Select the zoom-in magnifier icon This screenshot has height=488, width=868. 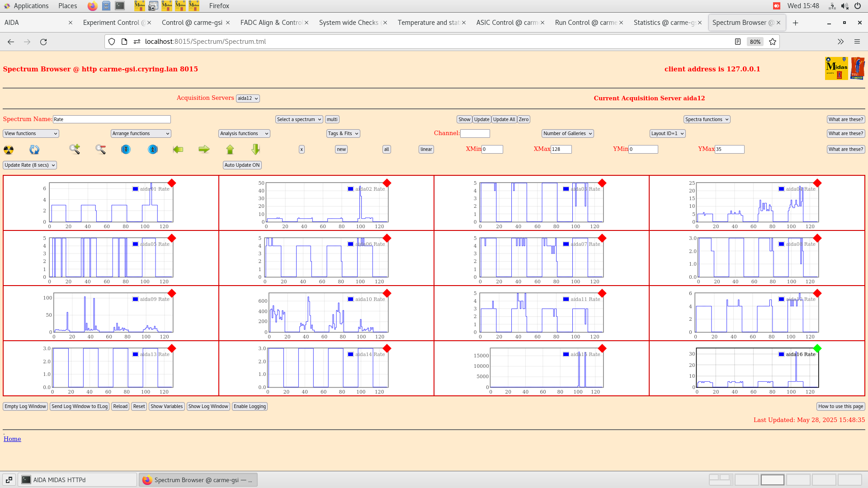75,150
